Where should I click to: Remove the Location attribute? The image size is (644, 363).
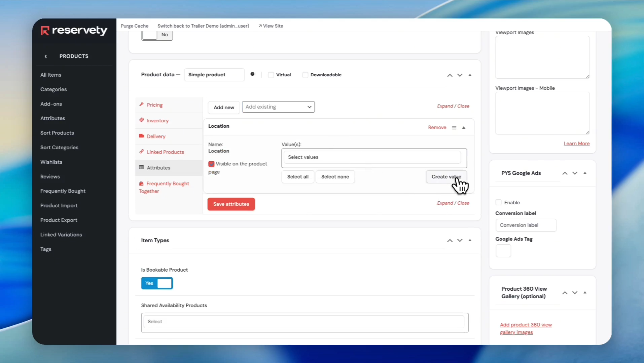pyautogui.click(x=437, y=127)
